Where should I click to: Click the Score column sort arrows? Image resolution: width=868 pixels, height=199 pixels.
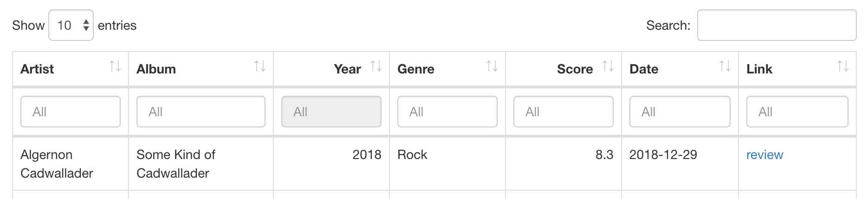[x=608, y=66]
